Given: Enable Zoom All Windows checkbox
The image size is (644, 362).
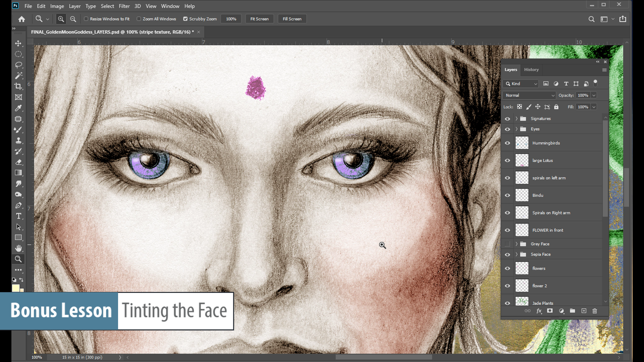Looking at the screenshot, I should [x=139, y=19].
